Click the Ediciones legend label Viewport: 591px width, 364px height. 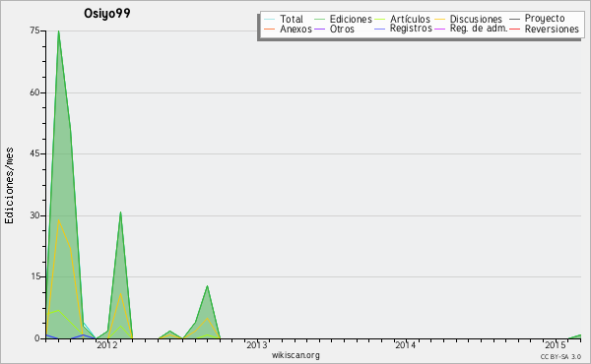click(x=351, y=19)
